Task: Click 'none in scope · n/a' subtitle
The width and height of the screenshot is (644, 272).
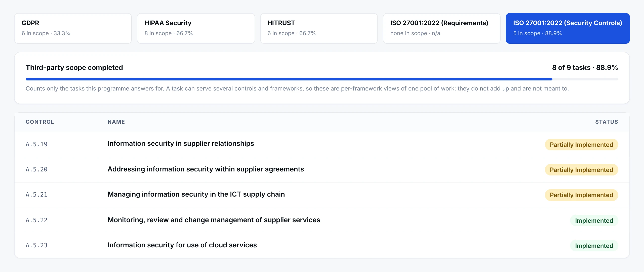Action: [x=415, y=33]
